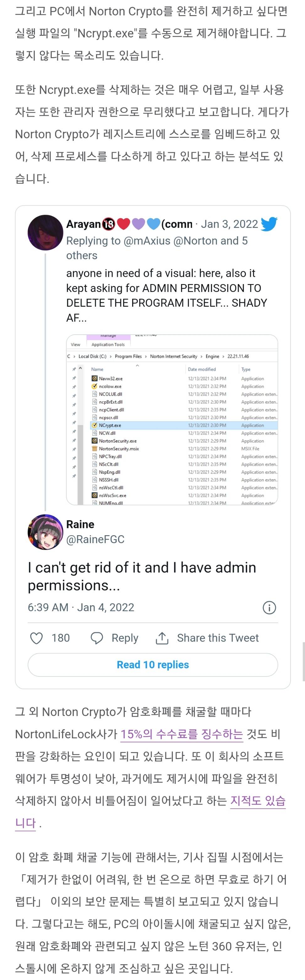Open Raine's profile avatar
This screenshot has width=305, height=980.
(45, 532)
